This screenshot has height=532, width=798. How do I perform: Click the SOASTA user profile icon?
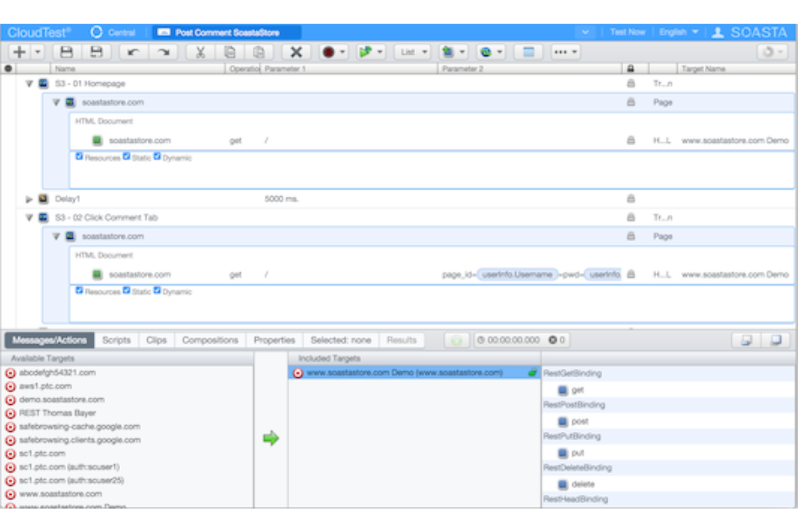tap(718, 32)
